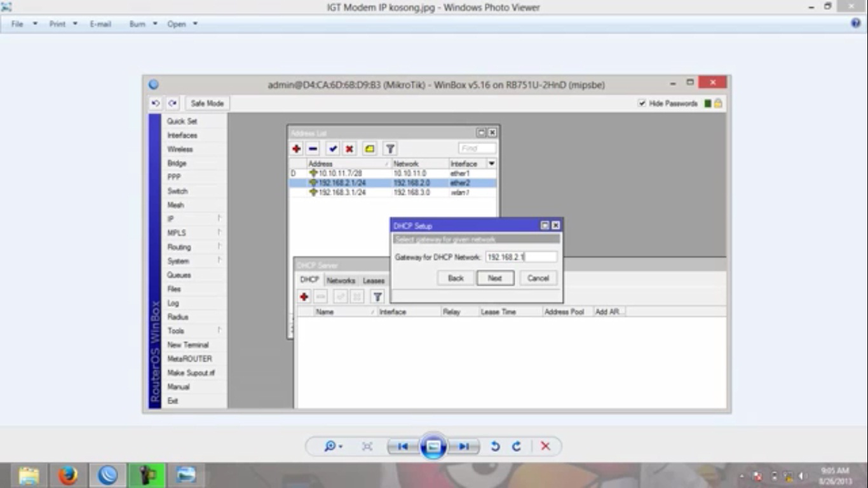Click the Back button in DHCP Setup

point(456,278)
